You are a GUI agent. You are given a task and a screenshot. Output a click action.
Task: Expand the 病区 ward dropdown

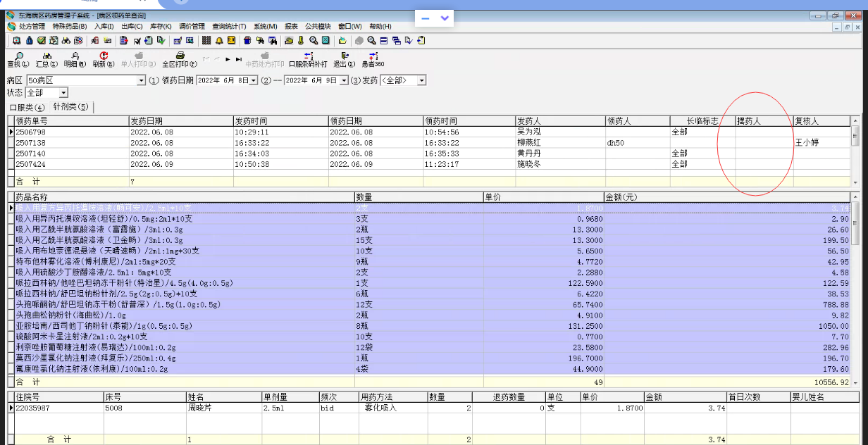coord(141,81)
